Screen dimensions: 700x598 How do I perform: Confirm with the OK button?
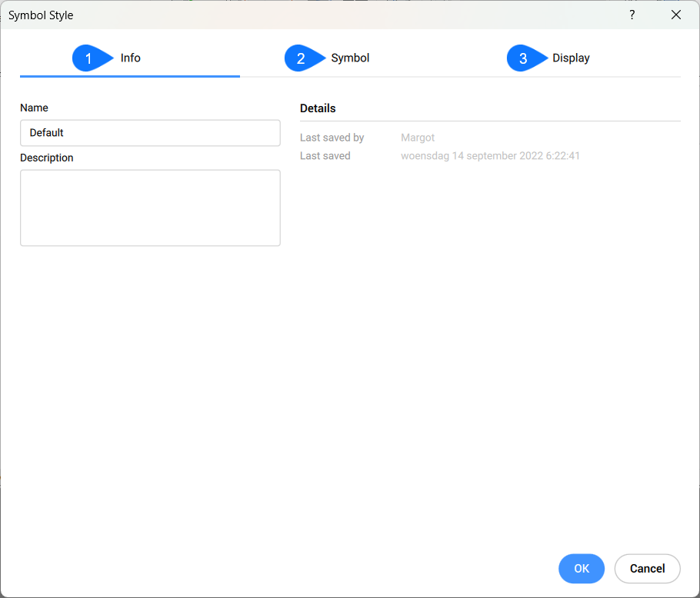coord(582,569)
